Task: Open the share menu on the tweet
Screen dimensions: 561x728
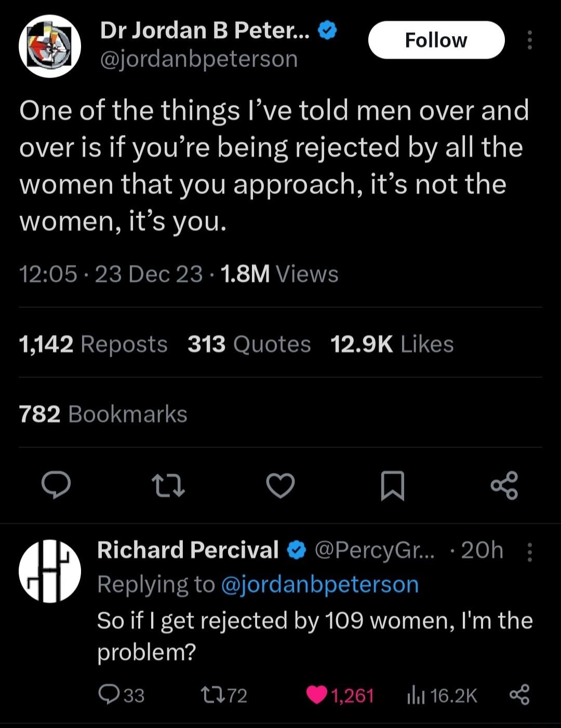Action: click(504, 487)
